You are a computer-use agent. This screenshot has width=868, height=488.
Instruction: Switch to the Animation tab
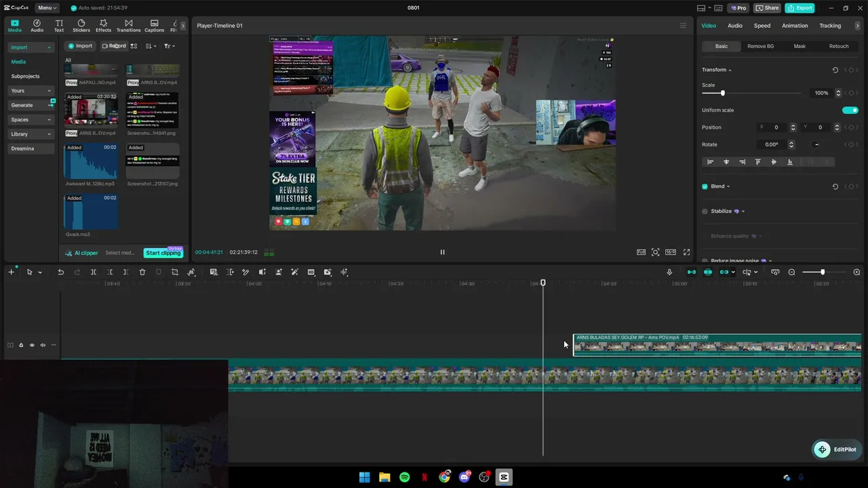click(795, 26)
